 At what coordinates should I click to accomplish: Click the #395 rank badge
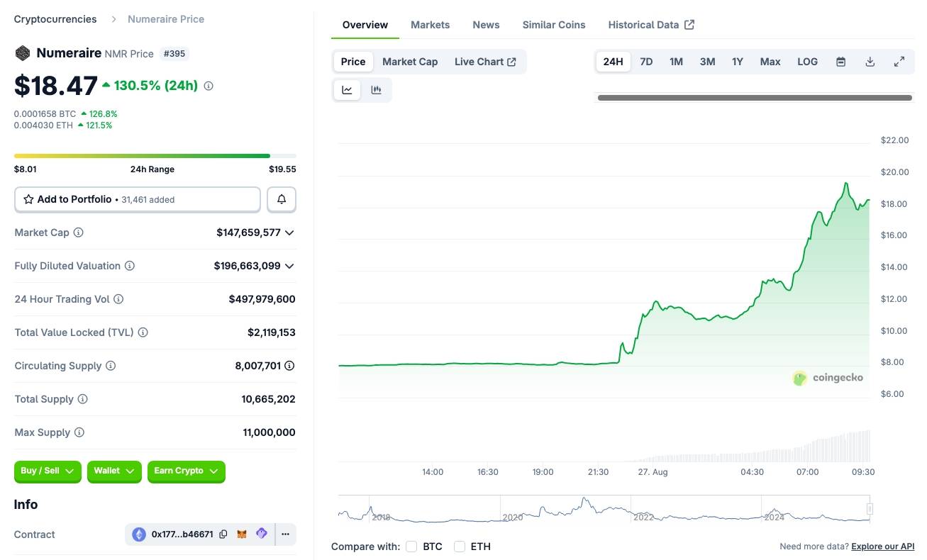[175, 53]
